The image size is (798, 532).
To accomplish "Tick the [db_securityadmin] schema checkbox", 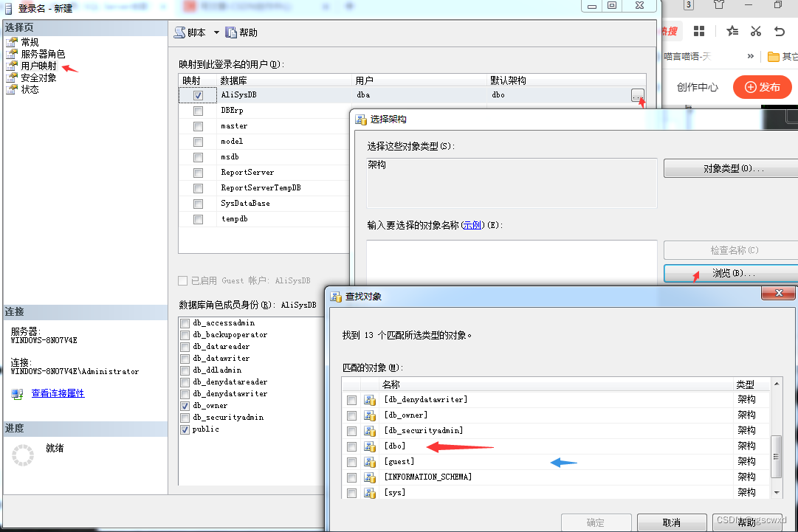I will coord(351,432).
